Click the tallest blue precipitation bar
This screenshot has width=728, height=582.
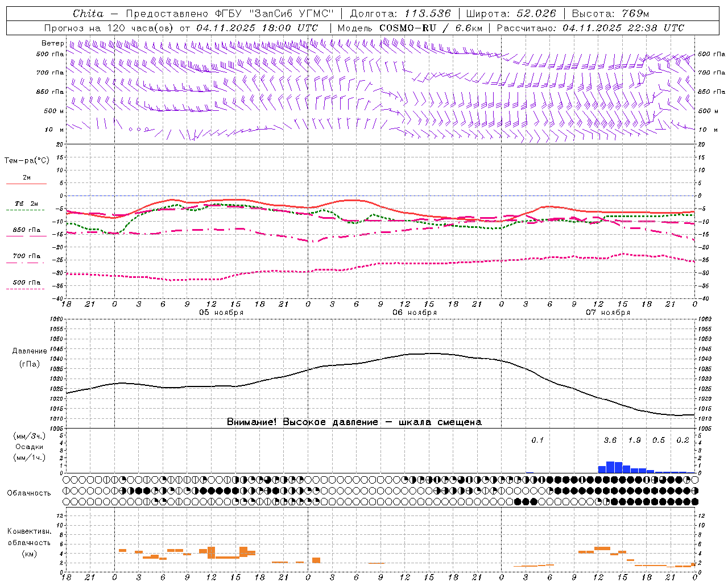[x=610, y=467]
